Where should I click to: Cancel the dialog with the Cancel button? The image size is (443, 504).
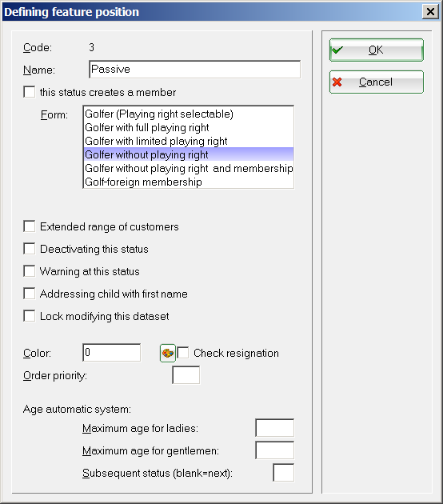(376, 82)
